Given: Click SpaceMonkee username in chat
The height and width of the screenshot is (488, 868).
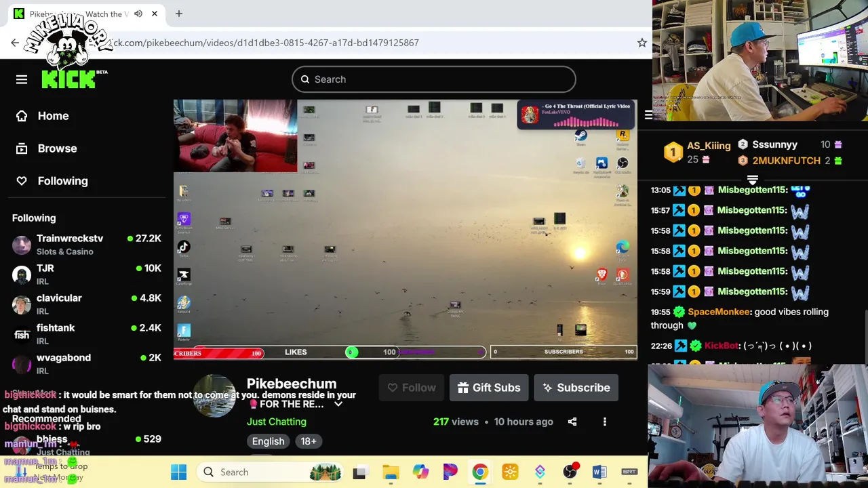Looking at the screenshot, I should [719, 312].
